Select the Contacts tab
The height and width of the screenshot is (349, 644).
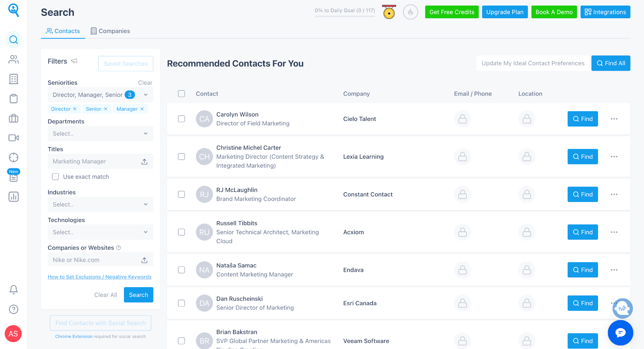coord(63,31)
